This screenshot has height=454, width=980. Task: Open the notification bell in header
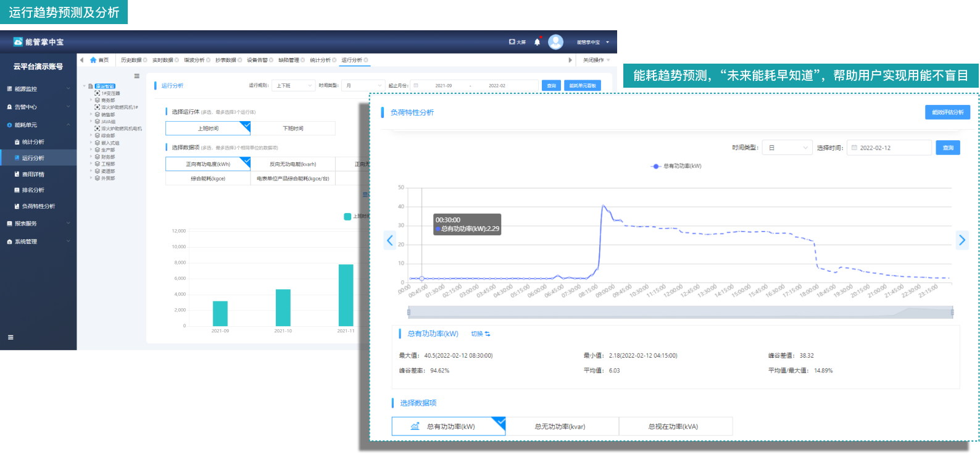[537, 42]
